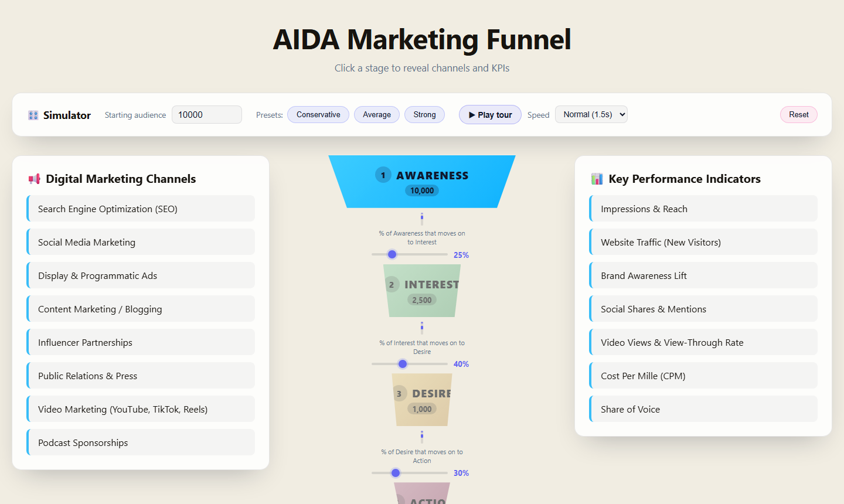Start the Play tour button
Image resolution: width=844 pixels, height=504 pixels.
tap(490, 115)
